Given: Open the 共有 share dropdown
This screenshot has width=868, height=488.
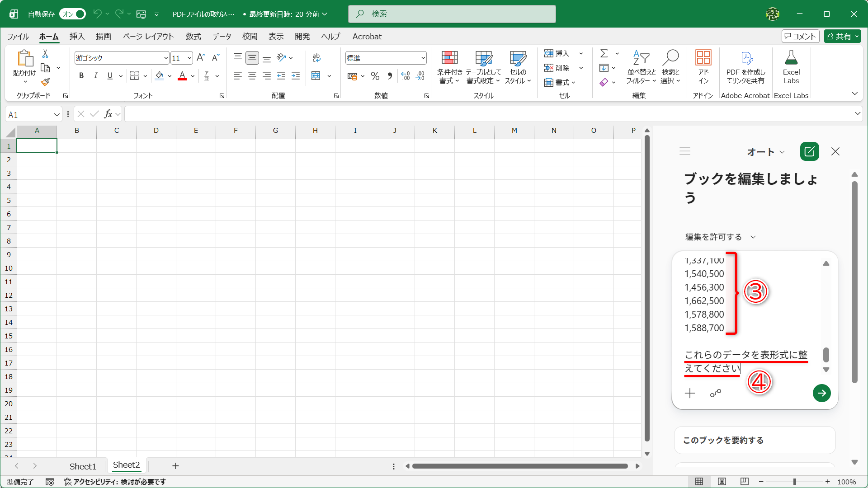Looking at the screenshot, I should [x=857, y=36].
